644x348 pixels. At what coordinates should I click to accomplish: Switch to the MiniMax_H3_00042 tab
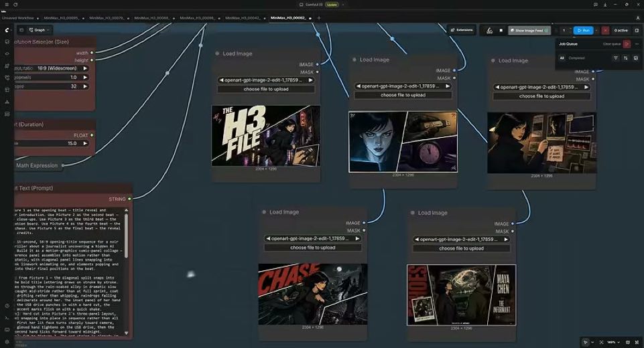245,18
